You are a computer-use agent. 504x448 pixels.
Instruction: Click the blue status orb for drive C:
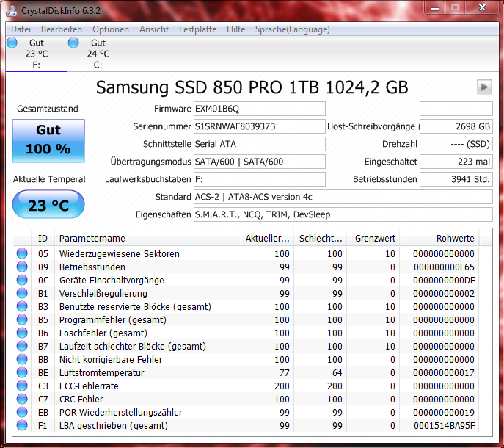click(73, 43)
